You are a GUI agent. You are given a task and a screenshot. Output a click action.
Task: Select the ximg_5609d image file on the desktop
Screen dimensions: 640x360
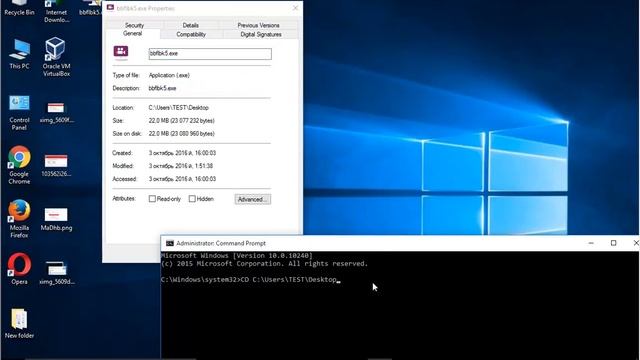pyautogui.click(x=56, y=273)
